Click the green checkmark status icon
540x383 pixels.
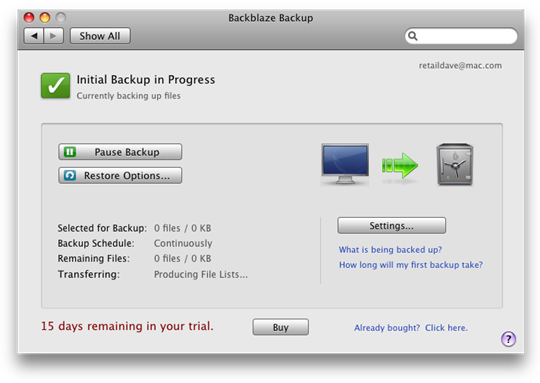(55, 85)
